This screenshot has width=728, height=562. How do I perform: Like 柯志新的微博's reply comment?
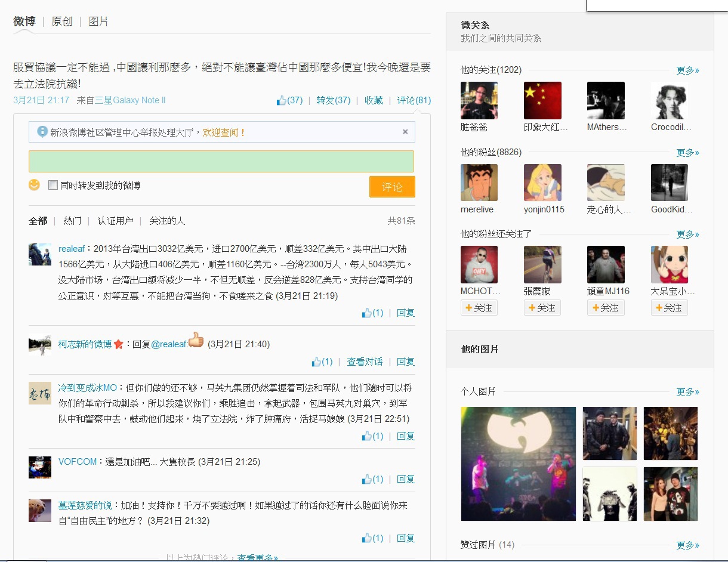[x=322, y=362]
